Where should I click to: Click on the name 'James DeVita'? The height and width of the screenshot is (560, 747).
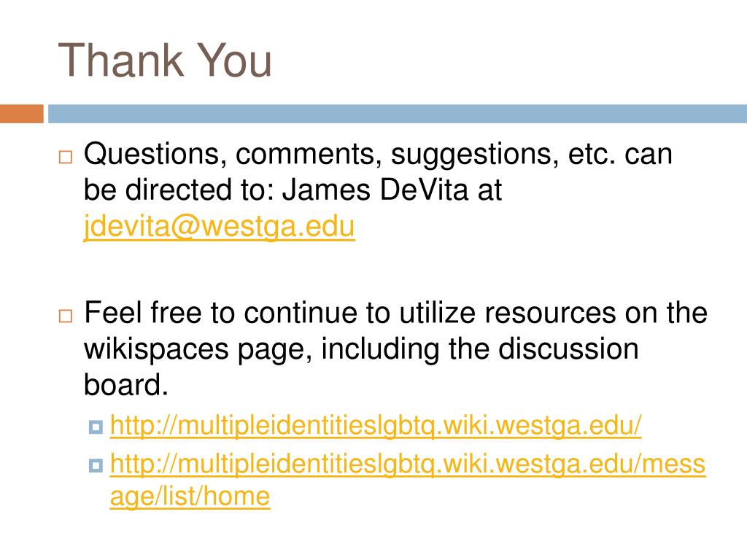pos(376,190)
